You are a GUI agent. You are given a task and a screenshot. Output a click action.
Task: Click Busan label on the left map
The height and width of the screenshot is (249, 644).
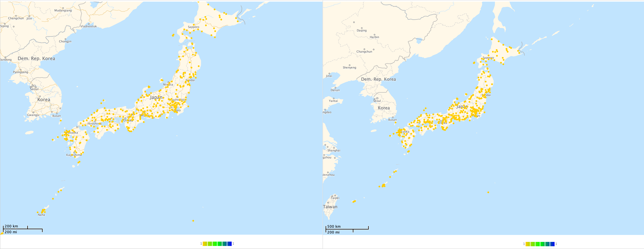point(56,116)
